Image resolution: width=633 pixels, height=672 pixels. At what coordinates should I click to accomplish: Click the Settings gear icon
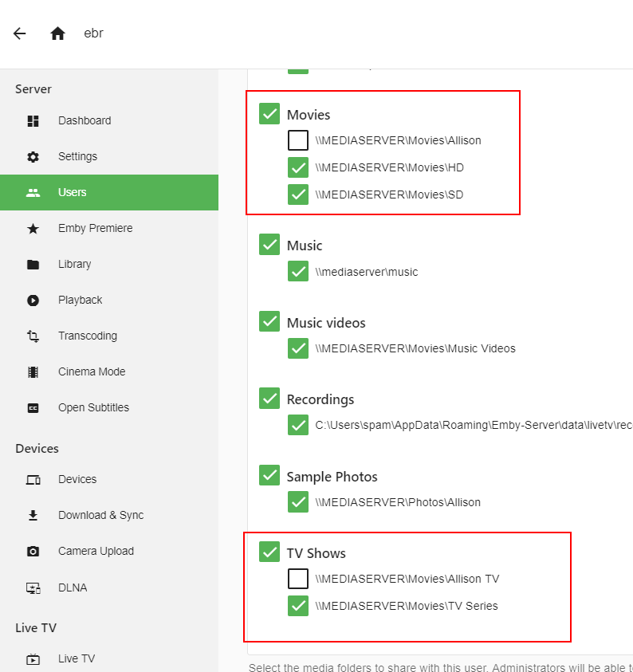click(33, 157)
